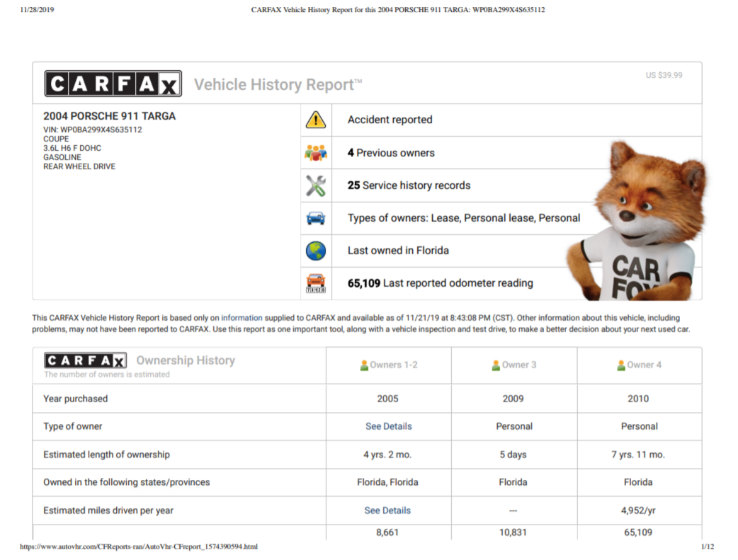This screenshot has height=560, width=738.
Task: Click the 65,109 odometer value under Owner 4
Action: 638,532
